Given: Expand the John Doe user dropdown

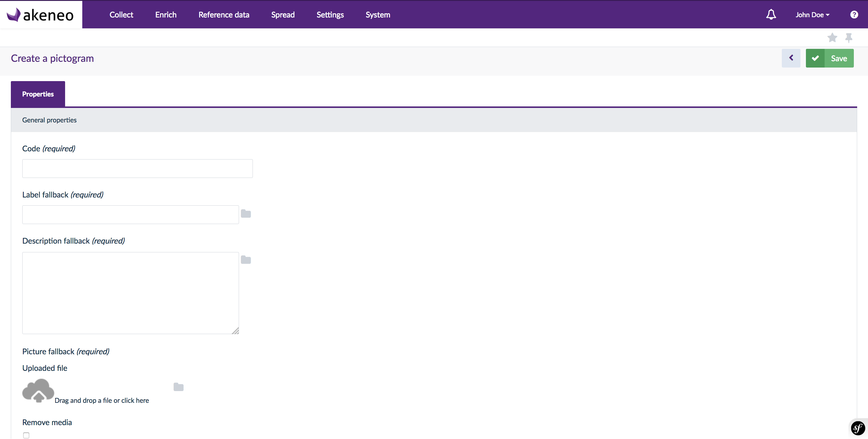Looking at the screenshot, I should pos(813,14).
